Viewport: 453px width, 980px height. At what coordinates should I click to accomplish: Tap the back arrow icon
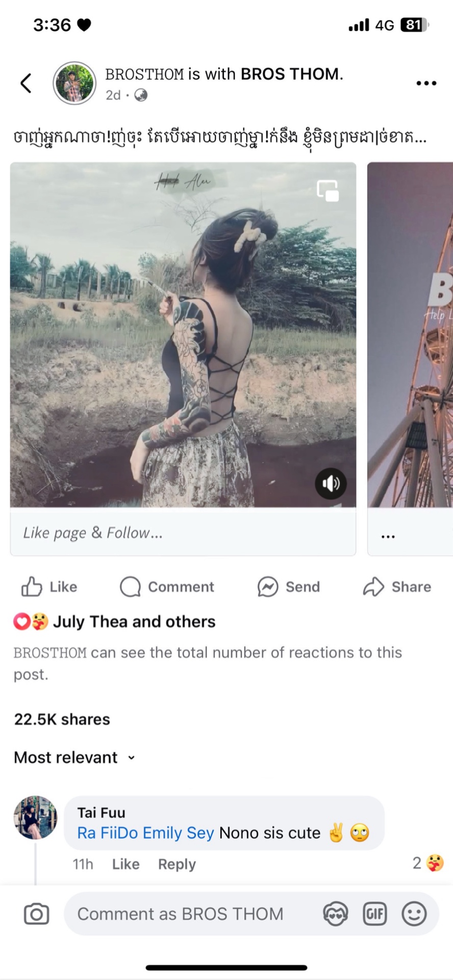click(x=27, y=83)
